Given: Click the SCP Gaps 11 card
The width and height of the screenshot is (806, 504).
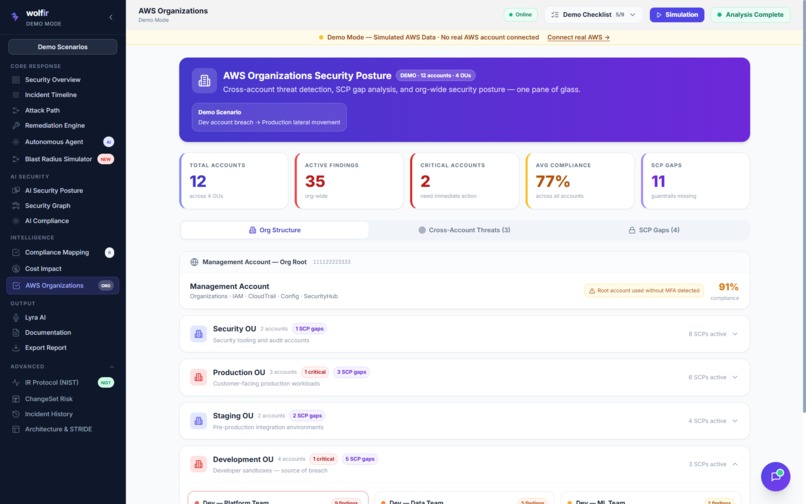Looking at the screenshot, I should tap(695, 181).
